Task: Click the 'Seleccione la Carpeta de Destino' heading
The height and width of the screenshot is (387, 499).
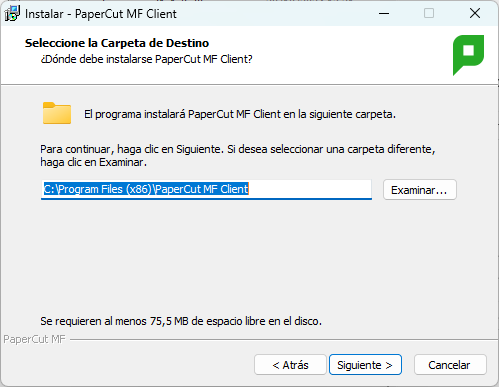Action: pos(117,43)
